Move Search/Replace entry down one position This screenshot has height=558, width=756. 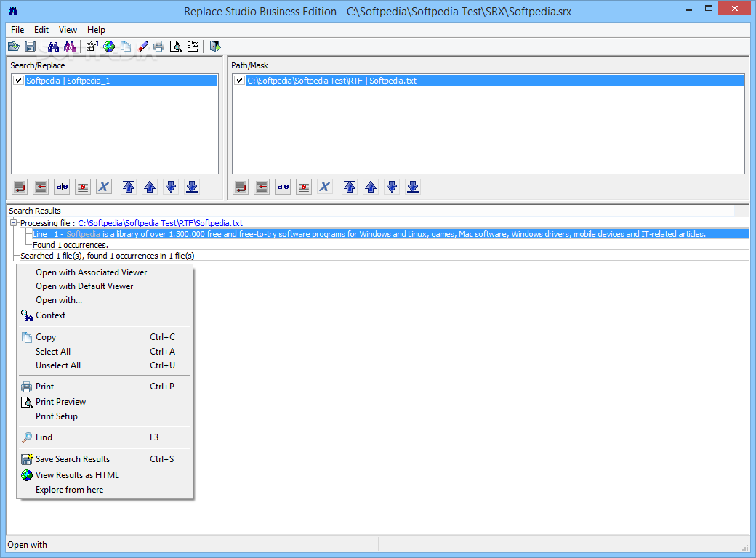(x=171, y=187)
